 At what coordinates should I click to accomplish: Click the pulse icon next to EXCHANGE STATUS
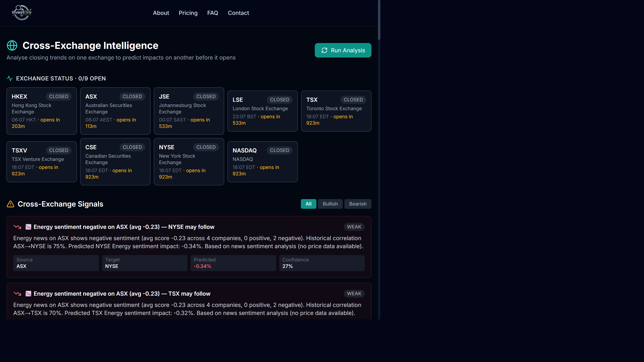pyautogui.click(x=9, y=78)
